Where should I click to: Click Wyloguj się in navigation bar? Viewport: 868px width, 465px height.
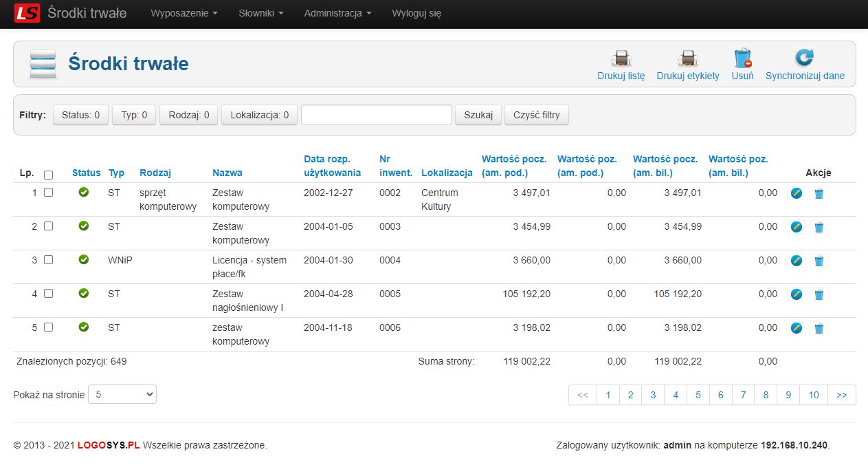416,13
